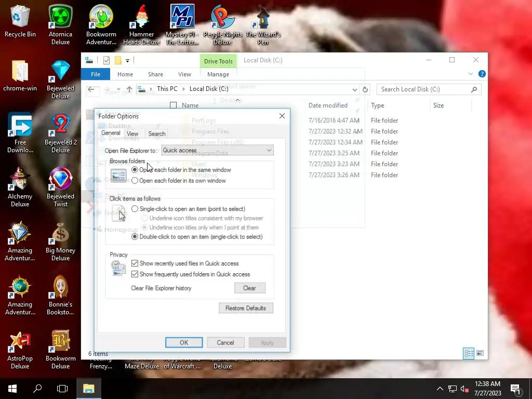Viewport: 532px width, 399px height.
Task: Show hidden system tray icons
Action: 440,389
